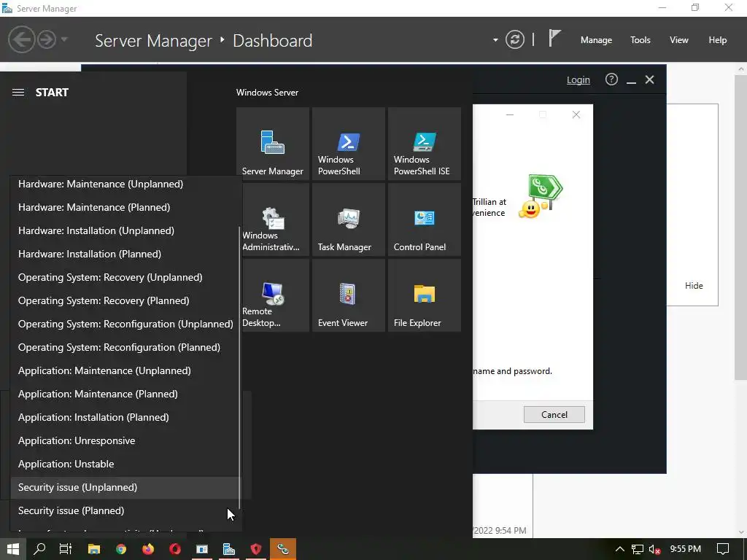Choose Application: Unresponsive reason

tap(125, 440)
